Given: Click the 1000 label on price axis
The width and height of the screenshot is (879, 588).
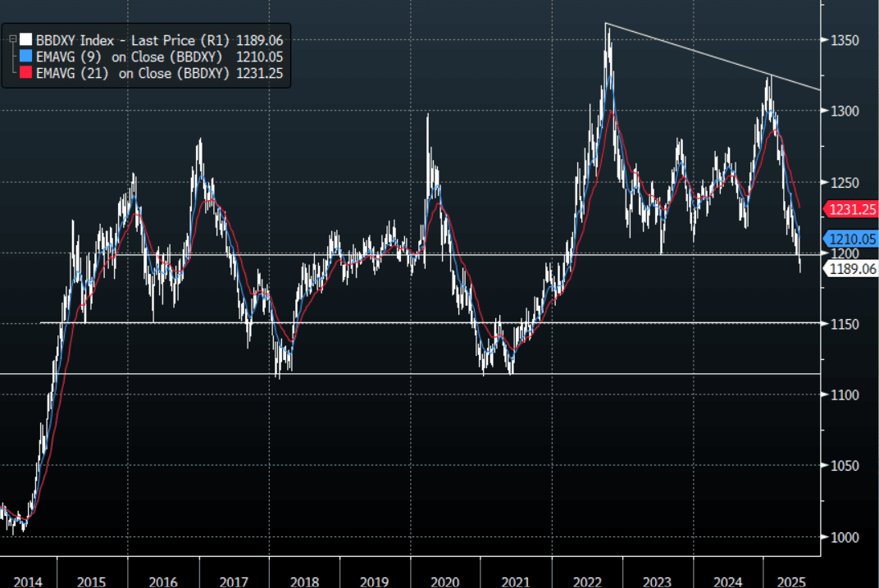Looking at the screenshot, I should pos(843,537).
